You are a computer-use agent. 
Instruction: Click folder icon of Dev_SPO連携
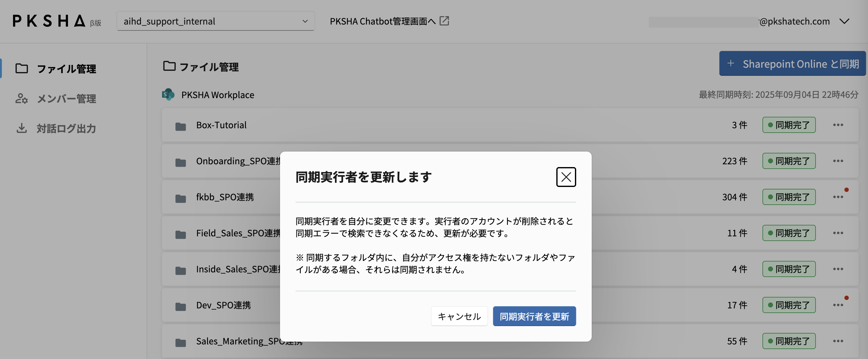click(181, 307)
